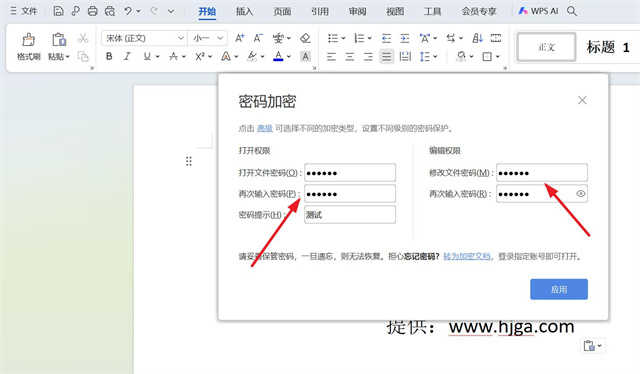This screenshot has width=640, height=374.
Task: Increase font size with A+ icon
Action: click(240, 38)
